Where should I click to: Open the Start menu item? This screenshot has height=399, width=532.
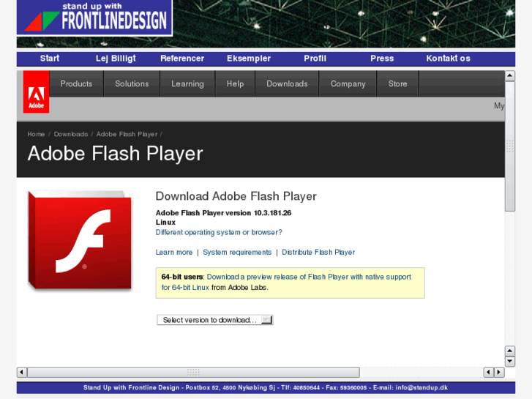50,59
